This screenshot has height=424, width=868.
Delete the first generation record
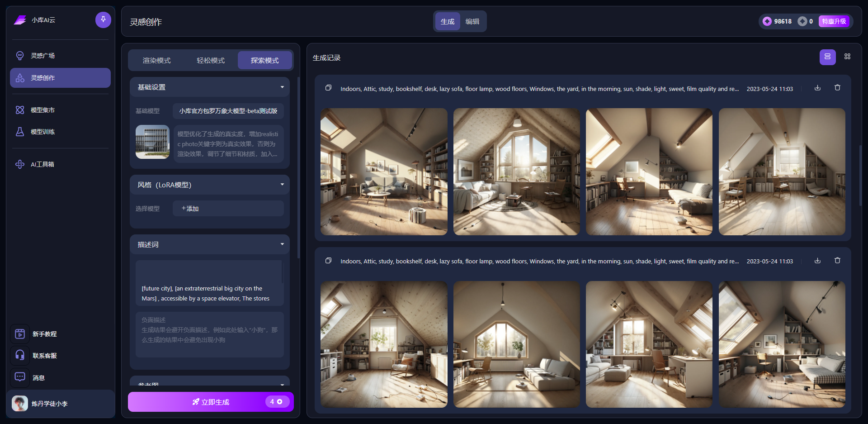pyautogui.click(x=837, y=88)
